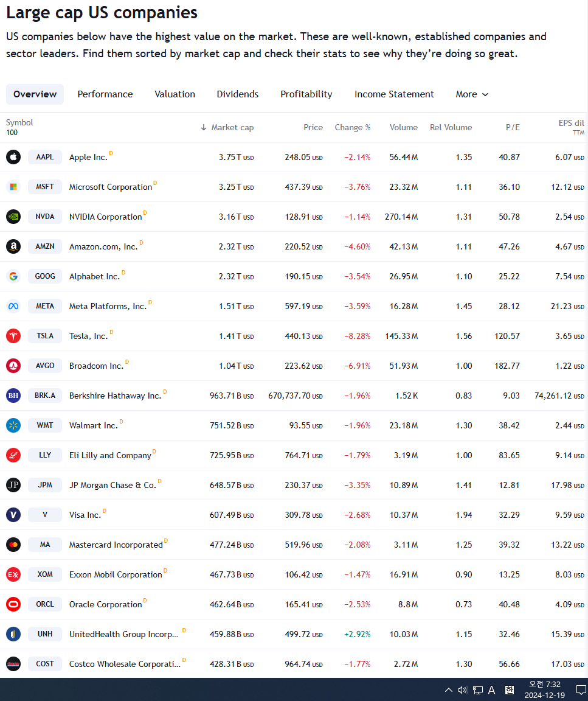The width and height of the screenshot is (588, 701).
Task: Click the Exxon Mobil logo icon
Action: (x=13, y=574)
